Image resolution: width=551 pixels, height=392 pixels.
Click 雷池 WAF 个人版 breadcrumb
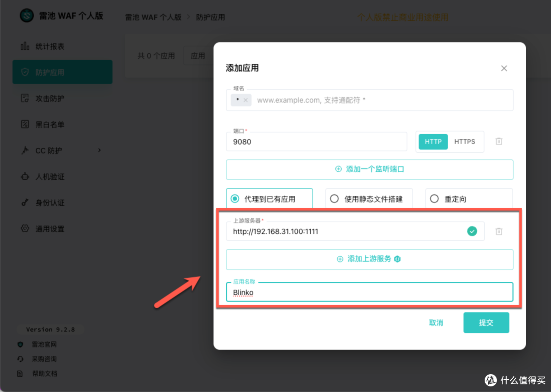click(153, 17)
